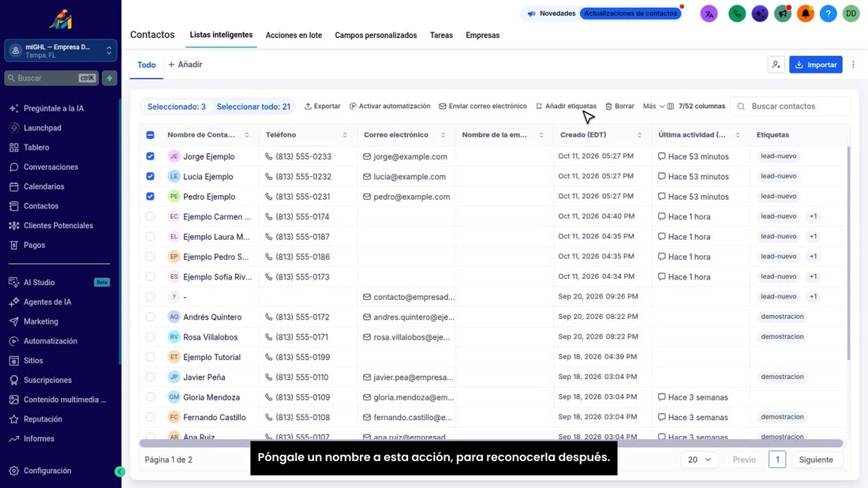Click the add contact person icon
This screenshot has height=488, width=868.
pos(776,65)
